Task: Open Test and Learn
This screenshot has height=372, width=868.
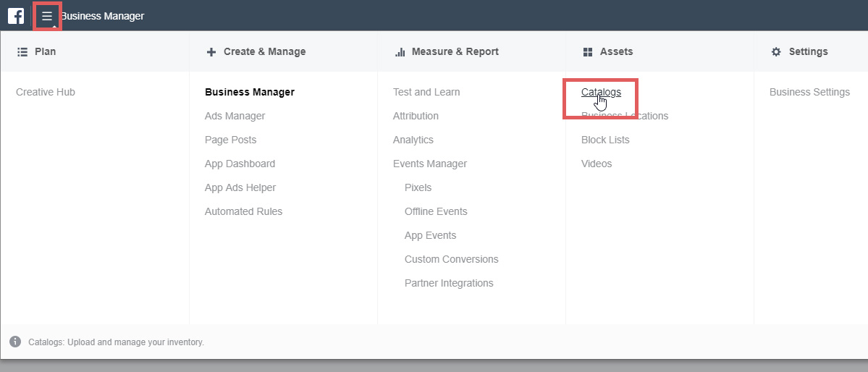Action: (x=426, y=92)
